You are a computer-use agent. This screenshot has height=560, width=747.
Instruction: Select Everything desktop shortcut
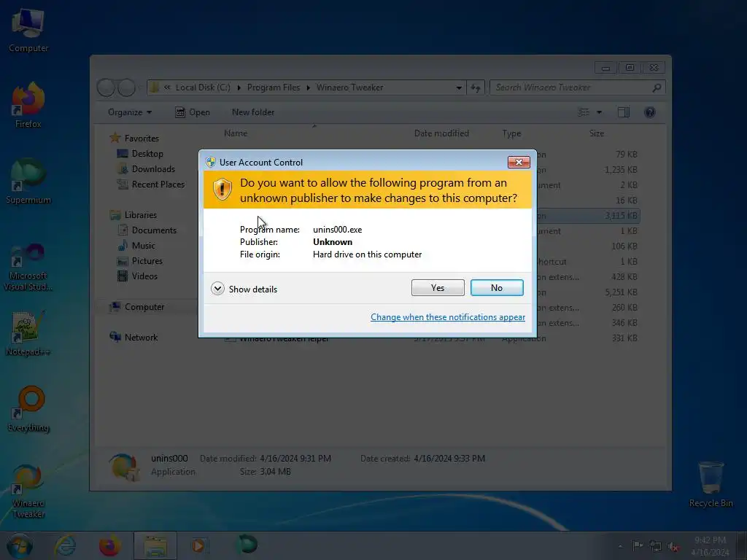[x=28, y=409]
